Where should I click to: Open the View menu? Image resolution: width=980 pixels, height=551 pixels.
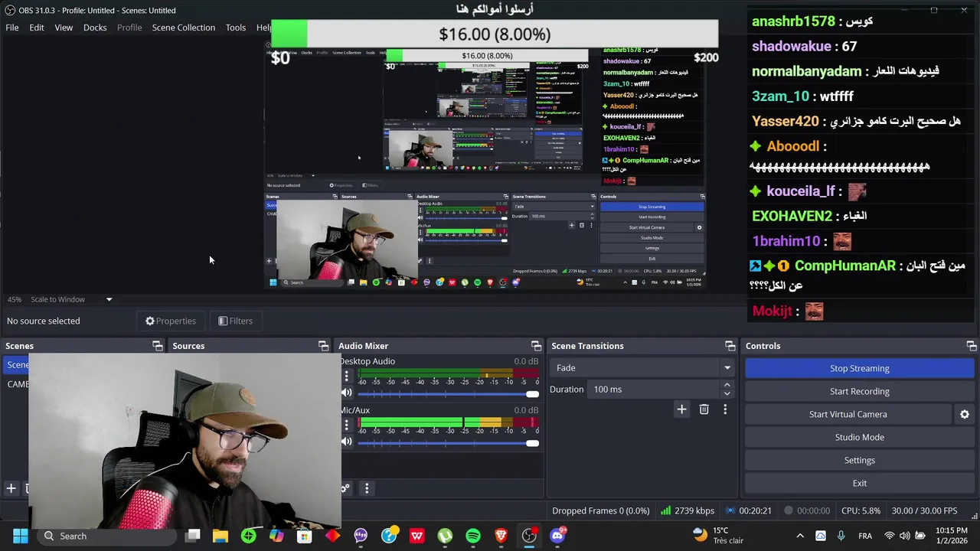[x=64, y=28]
